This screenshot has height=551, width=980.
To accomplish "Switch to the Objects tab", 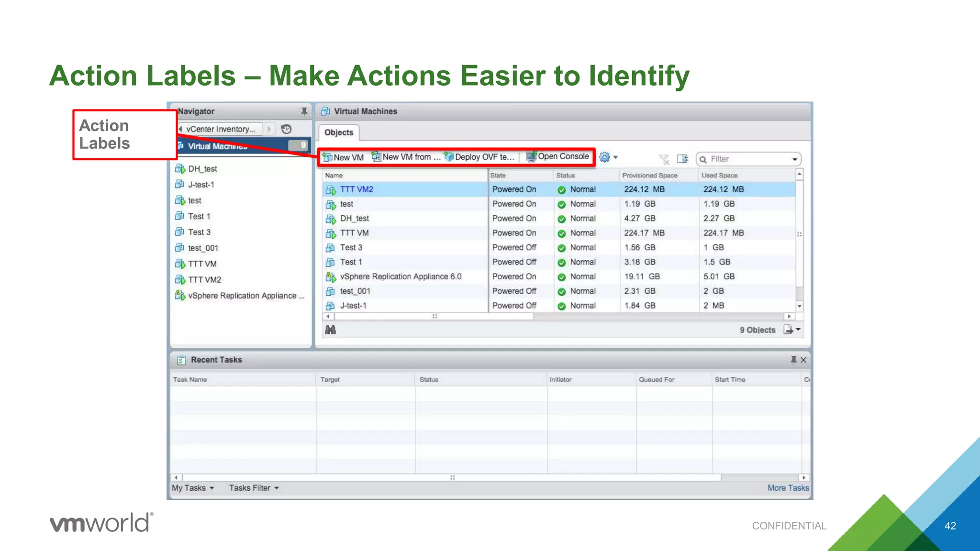I will 339,132.
